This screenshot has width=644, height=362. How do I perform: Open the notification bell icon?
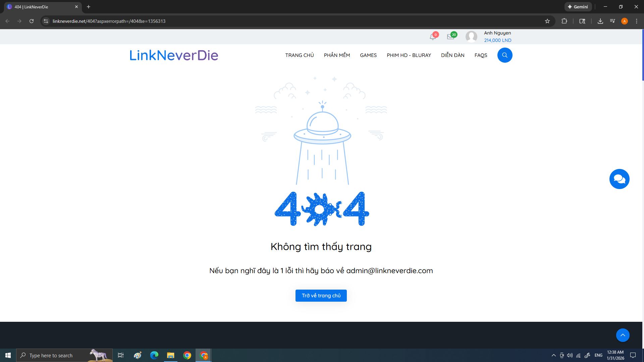click(x=433, y=37)
